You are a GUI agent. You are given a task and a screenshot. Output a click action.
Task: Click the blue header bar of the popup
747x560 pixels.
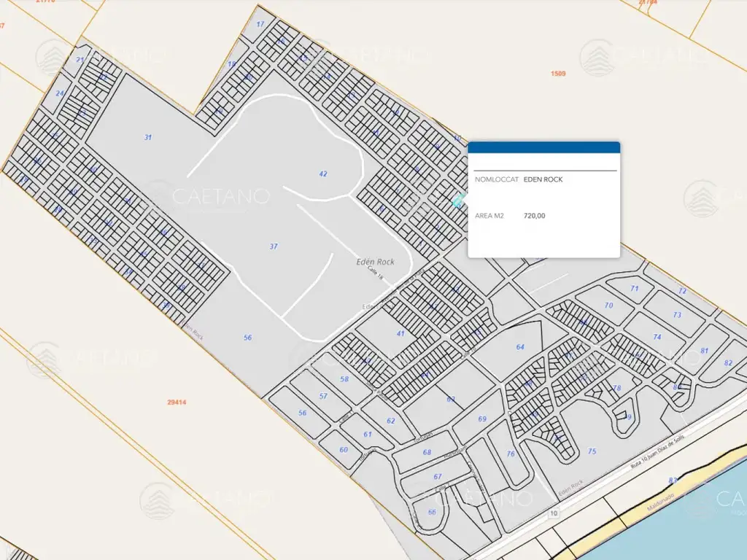click(543, 147)
